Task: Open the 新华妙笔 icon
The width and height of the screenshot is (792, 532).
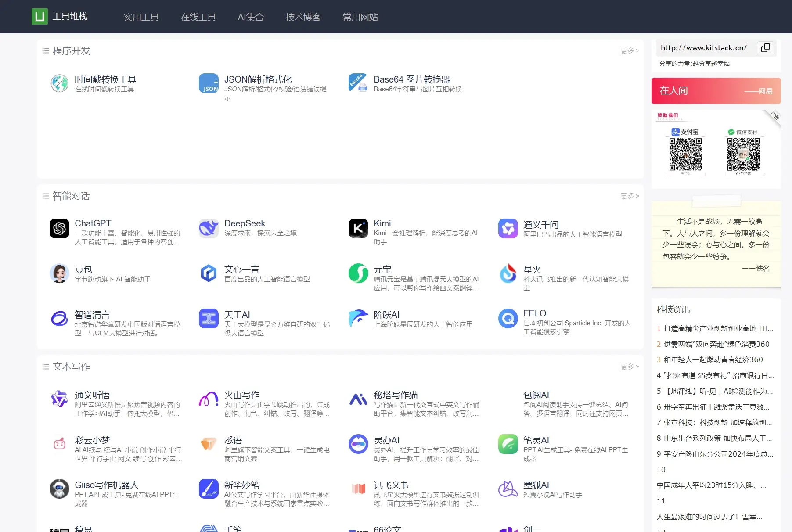Action: click(209, 489)
